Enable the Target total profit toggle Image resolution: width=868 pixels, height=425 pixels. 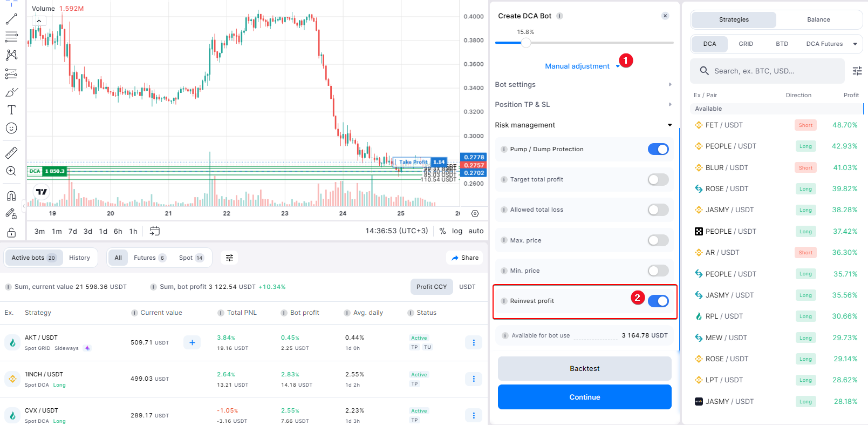coord(658,180)
